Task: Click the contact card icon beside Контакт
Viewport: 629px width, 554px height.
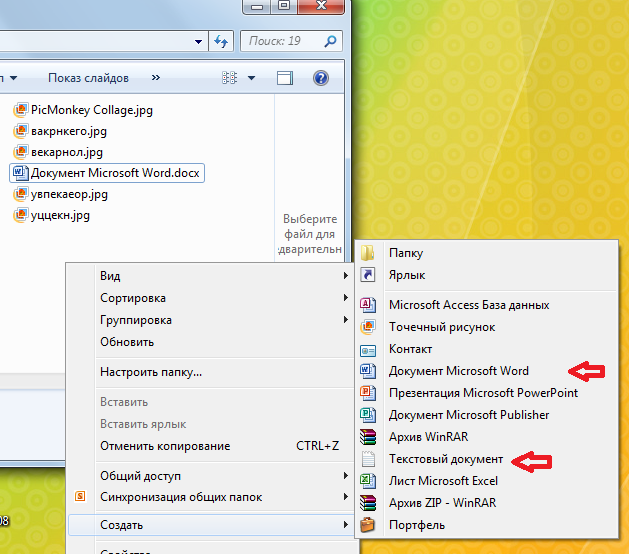Action: 368,351
